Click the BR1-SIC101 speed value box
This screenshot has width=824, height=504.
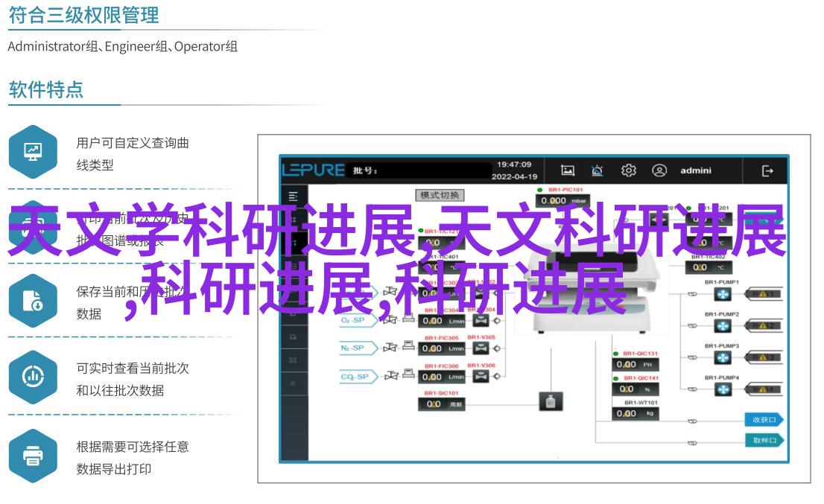pyautogui.click(x=442, y=404)
